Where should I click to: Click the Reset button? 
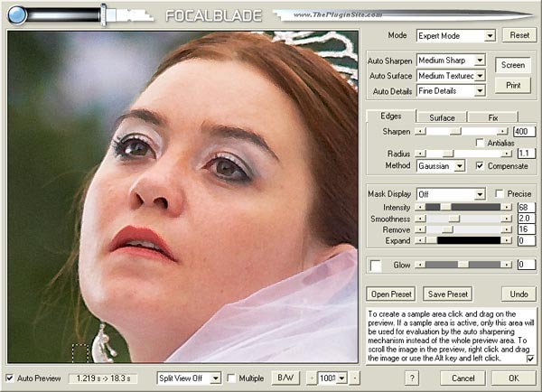click(519, 35)
